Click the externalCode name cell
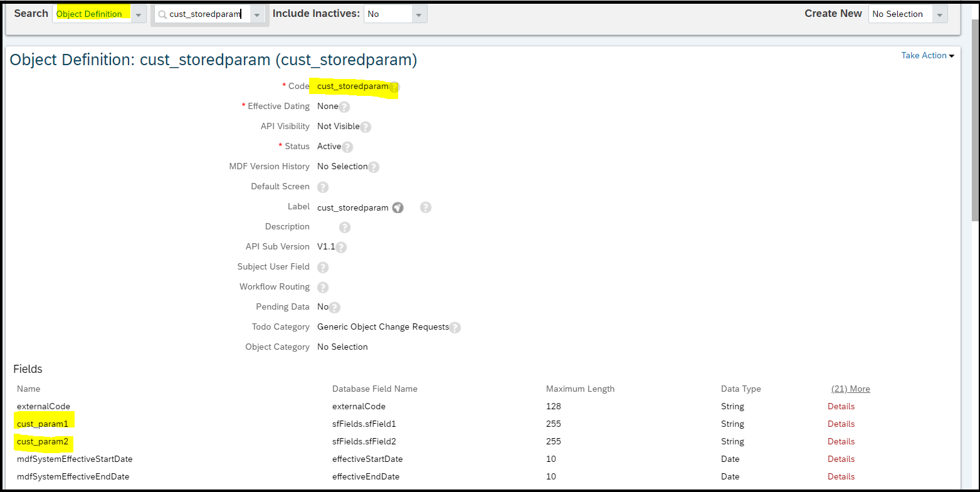Viewport: 980px width, 492px height. tap(43, 406)
